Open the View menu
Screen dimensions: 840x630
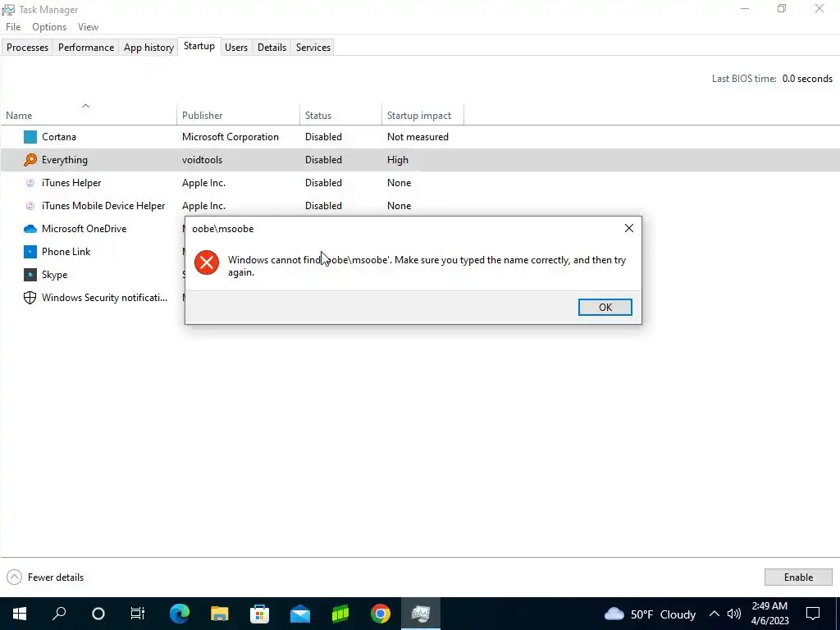click(88, 27)
